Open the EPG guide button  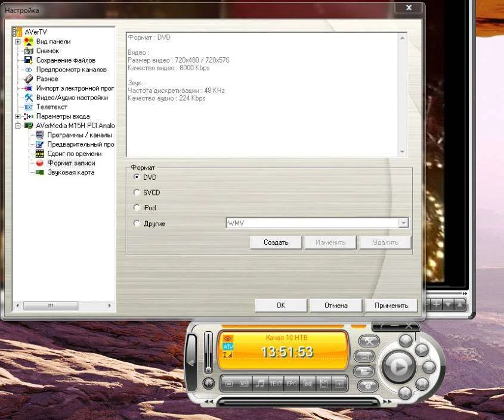tap(292, 383)
